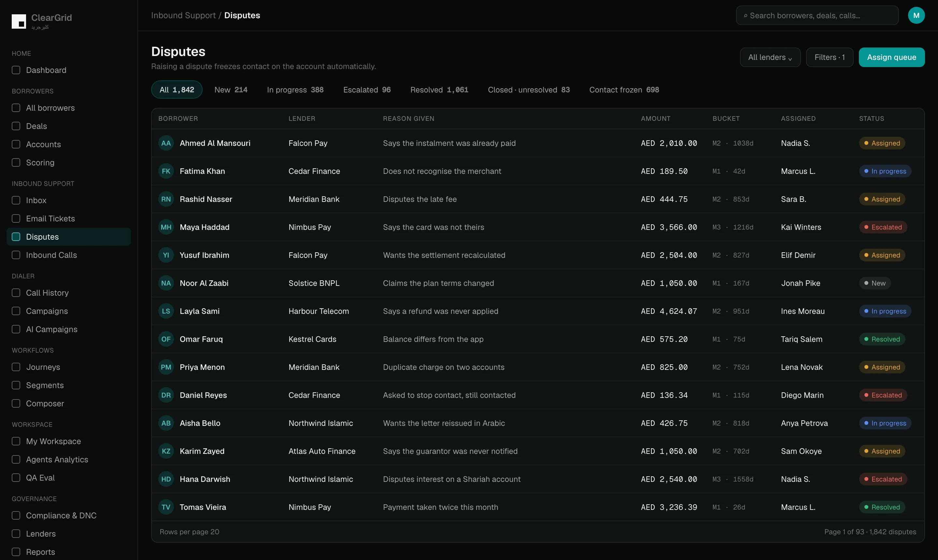Click 'Page 1 of 93 · 1,842 disputes' text
The width and height of the screenshot is (938, 560).
(x=870, y=532)
